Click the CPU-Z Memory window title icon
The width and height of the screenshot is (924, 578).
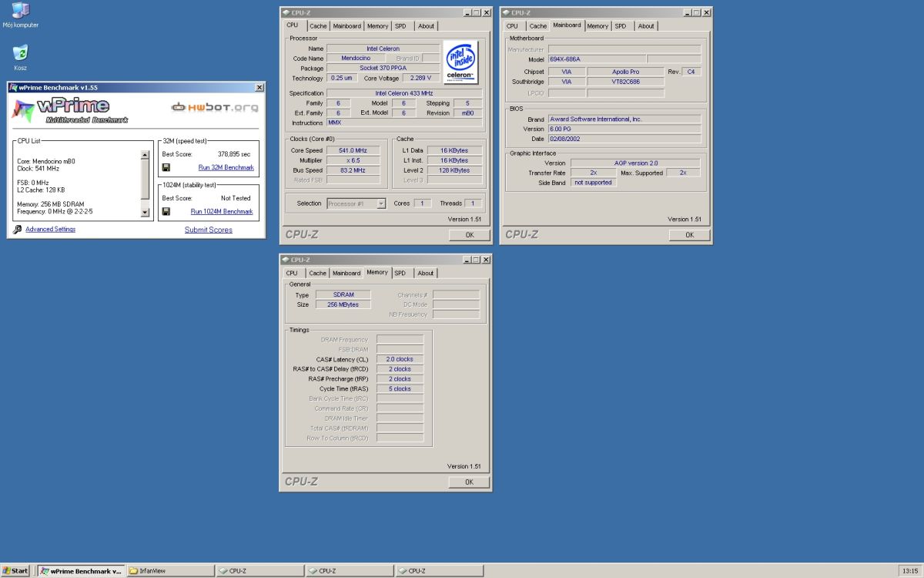[286, 260]
